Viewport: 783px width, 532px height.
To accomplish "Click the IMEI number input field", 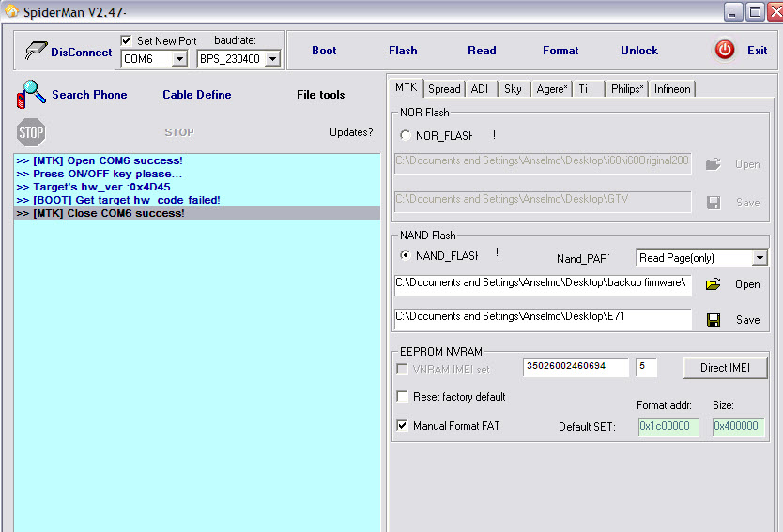I will click(576, 367).
